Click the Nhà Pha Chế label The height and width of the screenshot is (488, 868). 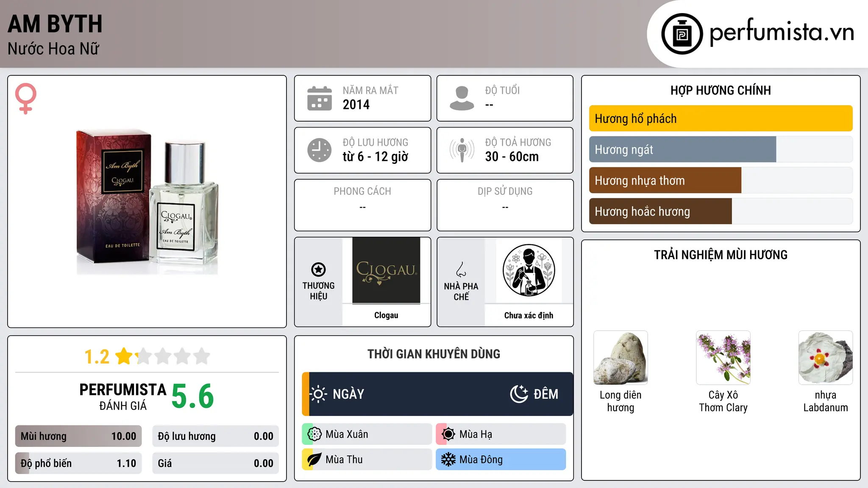[x=461, y=291]
